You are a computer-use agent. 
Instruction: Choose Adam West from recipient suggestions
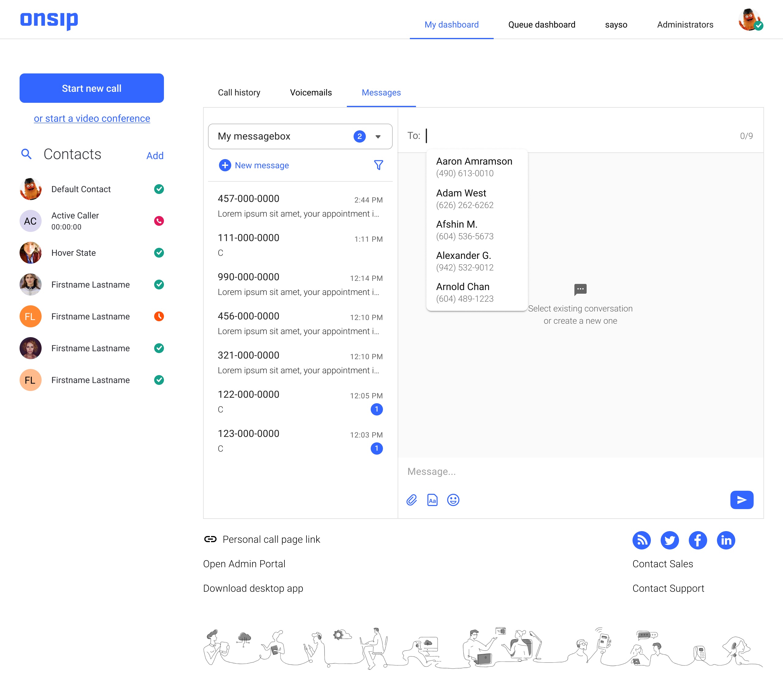coord(477,199)
